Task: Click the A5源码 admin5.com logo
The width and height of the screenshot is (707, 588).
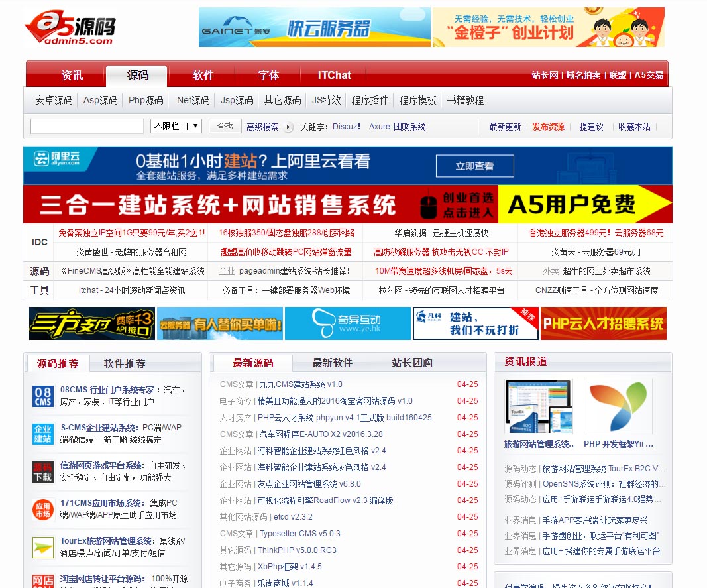Action: [x=70, y=28]
